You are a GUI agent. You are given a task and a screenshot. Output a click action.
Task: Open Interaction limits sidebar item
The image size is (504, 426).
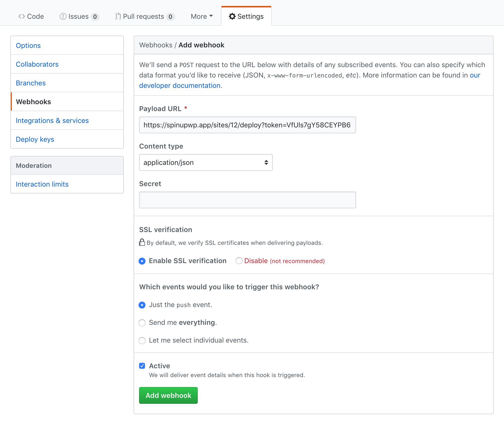pos(67,184)
